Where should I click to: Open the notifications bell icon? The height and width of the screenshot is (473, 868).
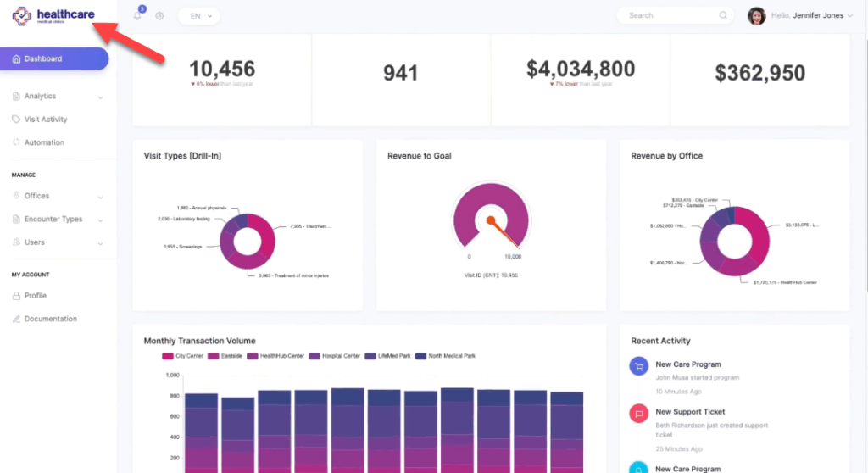pyautogui.click(x=137, y=16)
